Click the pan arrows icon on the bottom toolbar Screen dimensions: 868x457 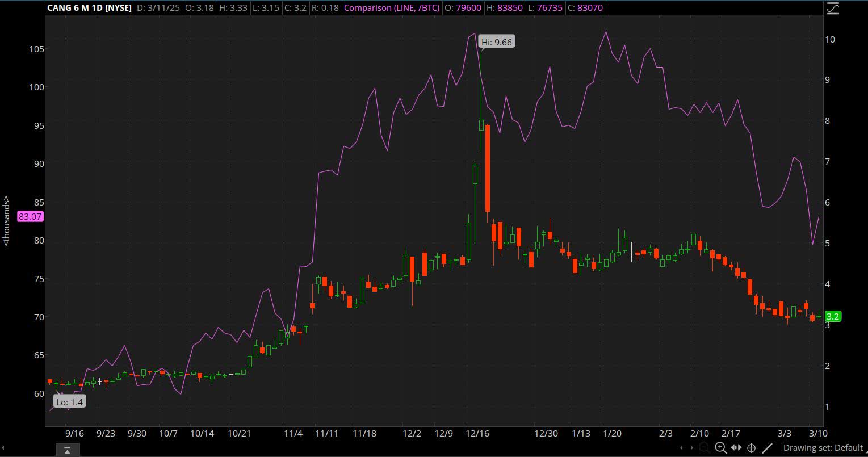[736, 448]
